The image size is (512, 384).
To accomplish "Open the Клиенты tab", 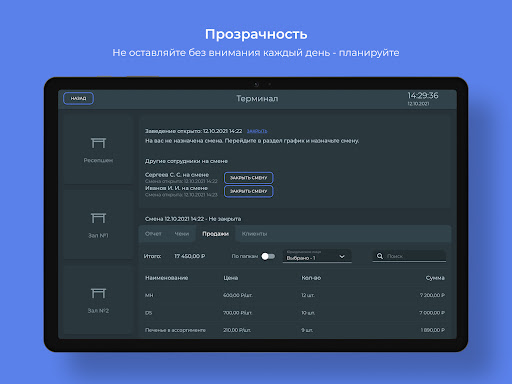I will tap(254, 234).
